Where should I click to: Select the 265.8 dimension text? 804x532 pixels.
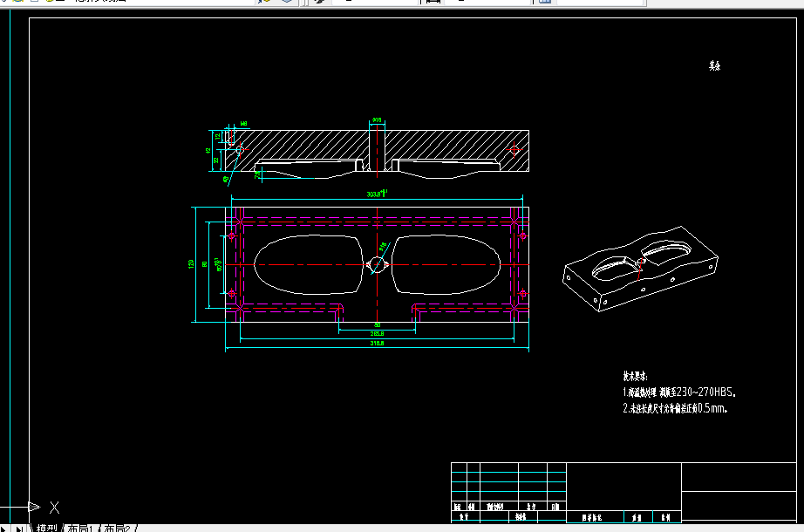[377, 333]
